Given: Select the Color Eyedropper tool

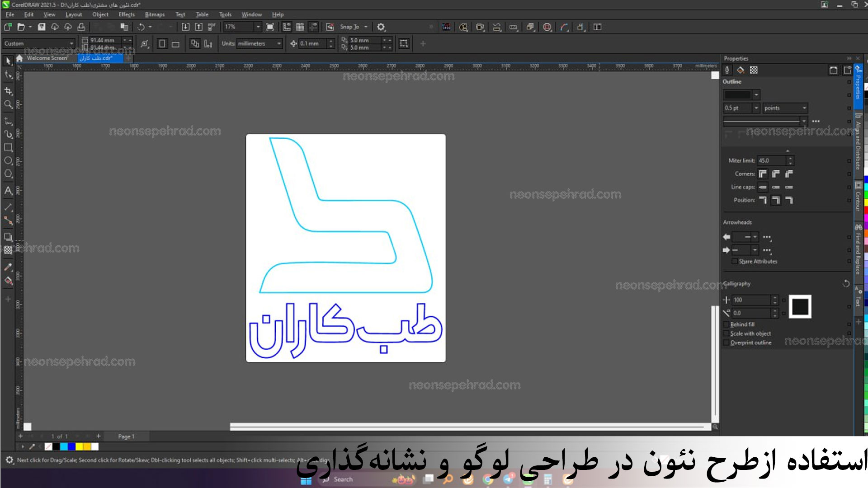Looking at the screenshot, I should pos(8,267).
